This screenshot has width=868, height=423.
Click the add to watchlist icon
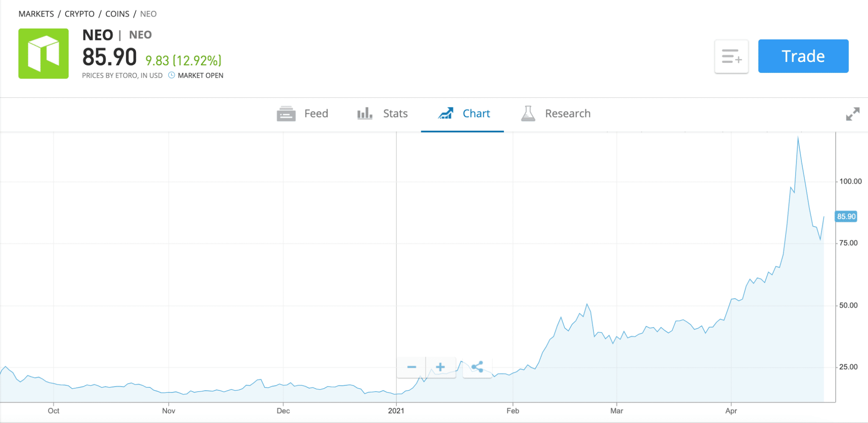[732, 56]
